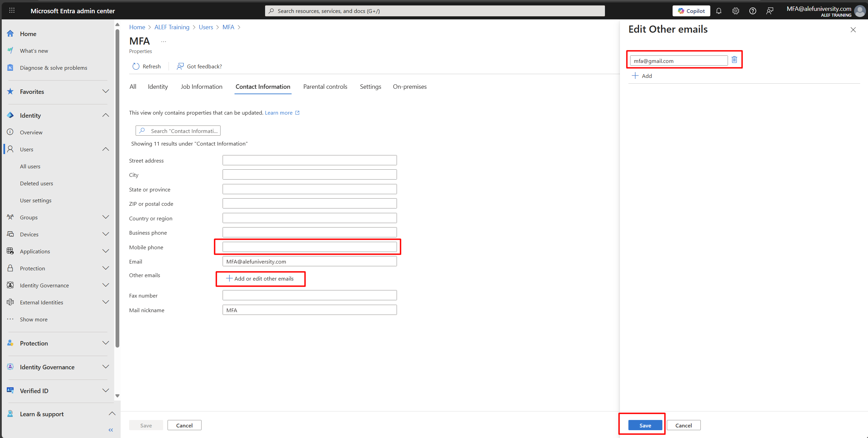This screenshot has height=438, width=868.
Task: Click the Groups icon in sidebar
Action: (x=10, y=217)
